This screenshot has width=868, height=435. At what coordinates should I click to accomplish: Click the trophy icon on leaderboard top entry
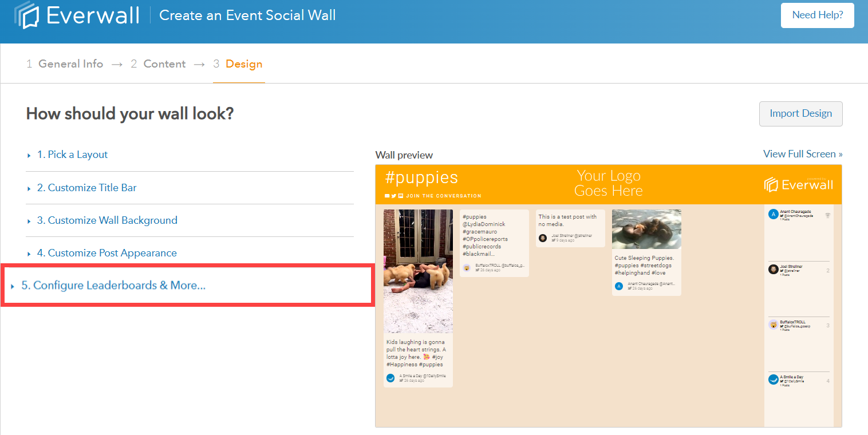[x=828, y=215]
